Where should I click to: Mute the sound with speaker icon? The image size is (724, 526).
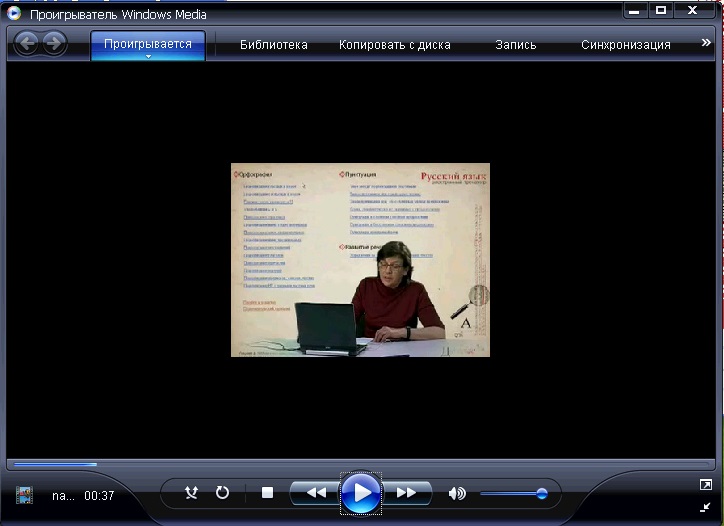(457, 493)
